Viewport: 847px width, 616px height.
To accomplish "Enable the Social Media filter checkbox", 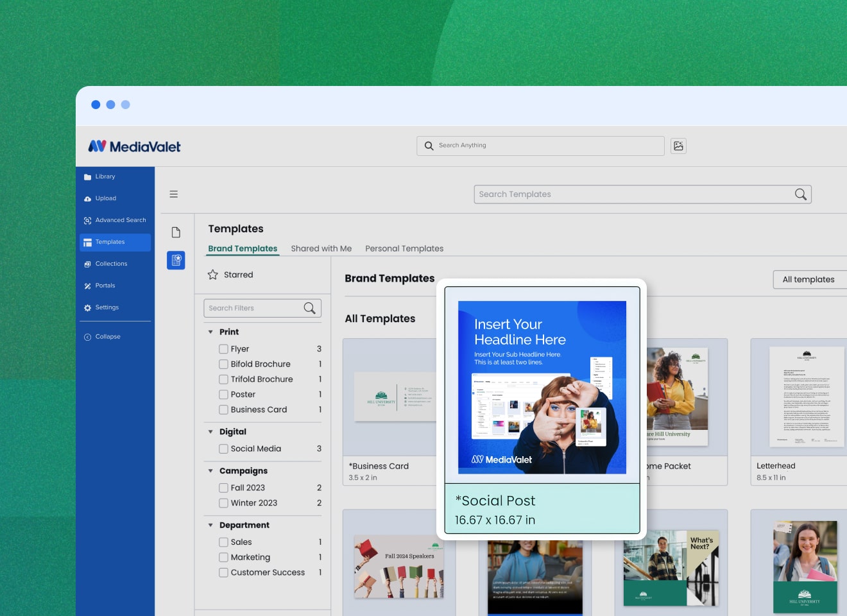I will [x=223, y=449].
